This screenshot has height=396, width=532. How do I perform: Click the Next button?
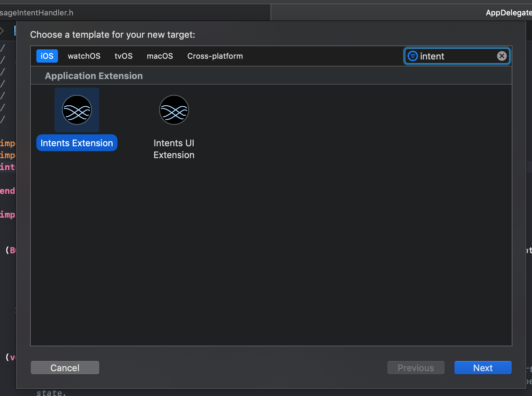483,368
